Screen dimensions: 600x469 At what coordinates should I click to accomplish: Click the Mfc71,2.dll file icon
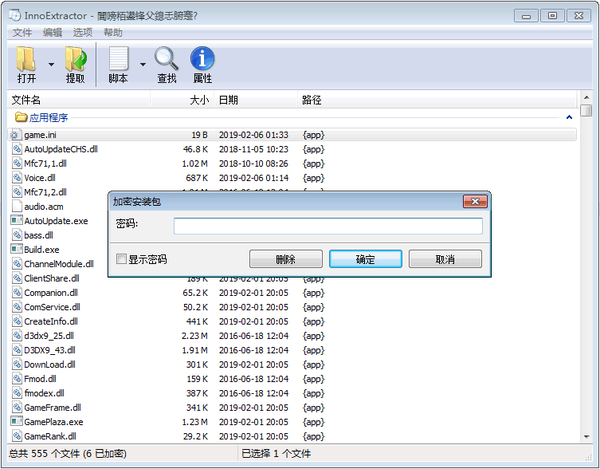click(x=17, y=192)
